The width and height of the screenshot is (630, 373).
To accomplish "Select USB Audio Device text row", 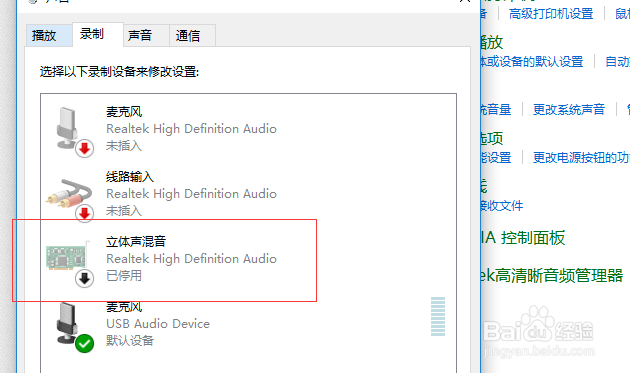I will coord(158,324).
